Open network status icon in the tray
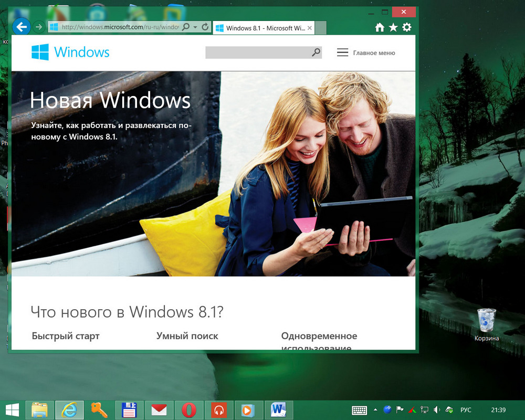The width and height of the screenshot is (525, 420). coord(425,409)
